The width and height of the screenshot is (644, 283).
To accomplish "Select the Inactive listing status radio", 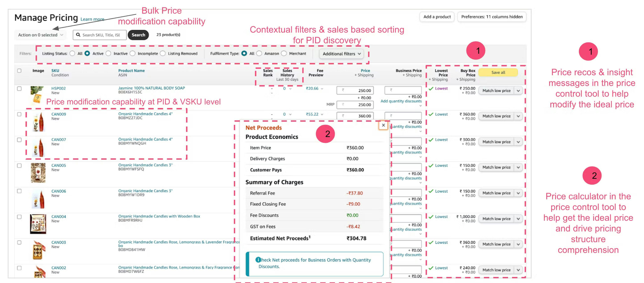I will 108,53.
